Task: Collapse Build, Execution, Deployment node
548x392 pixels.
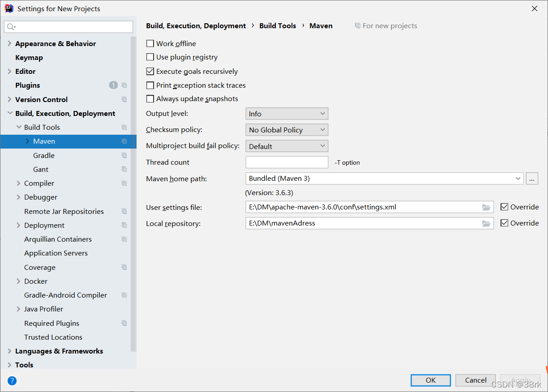Action: 10,113
